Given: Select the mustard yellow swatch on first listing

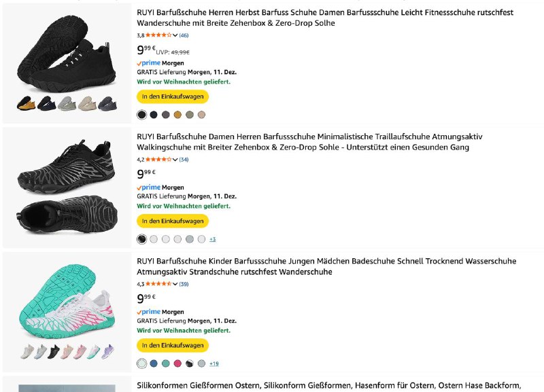Looking at the screenshot, I should point(177,115).
